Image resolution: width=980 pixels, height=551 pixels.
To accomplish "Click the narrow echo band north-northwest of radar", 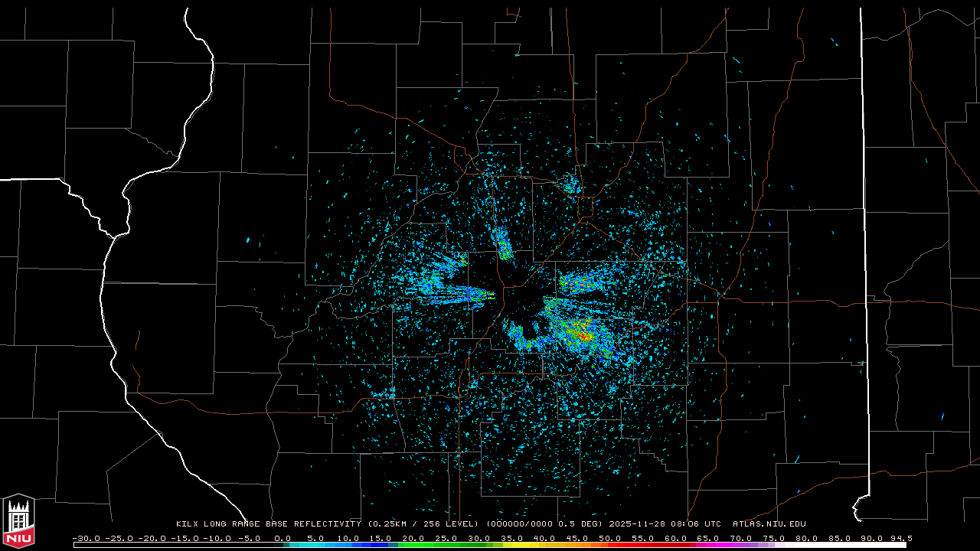I will click(504, 244).
